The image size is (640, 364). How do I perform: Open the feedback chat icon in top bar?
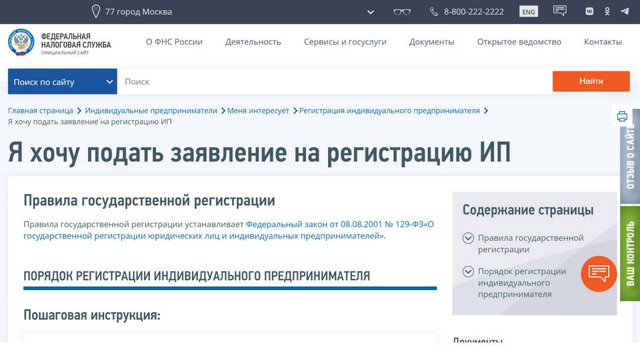(560, 11)
